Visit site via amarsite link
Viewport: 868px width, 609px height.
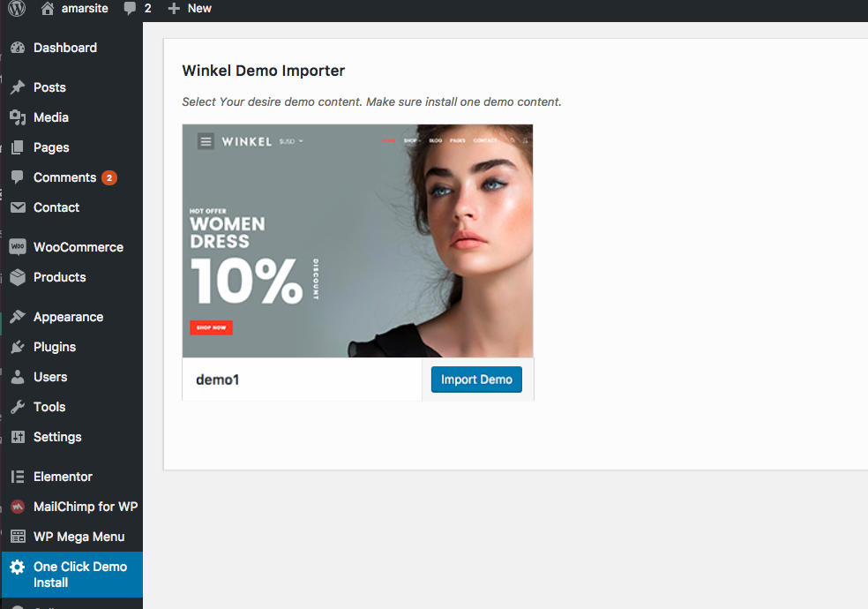coord(85,8)
